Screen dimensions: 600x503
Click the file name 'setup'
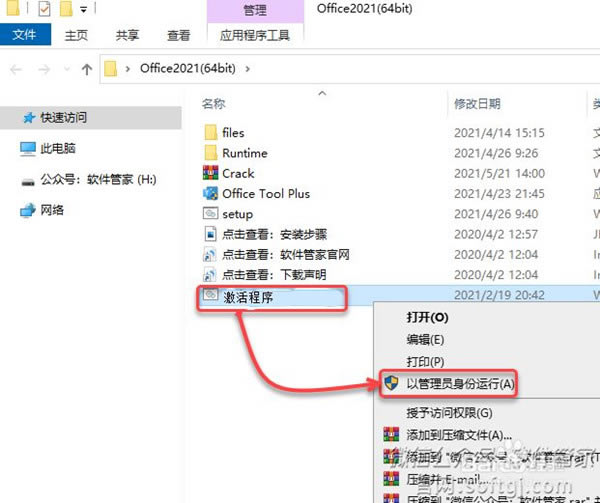(x=238, y=214)
